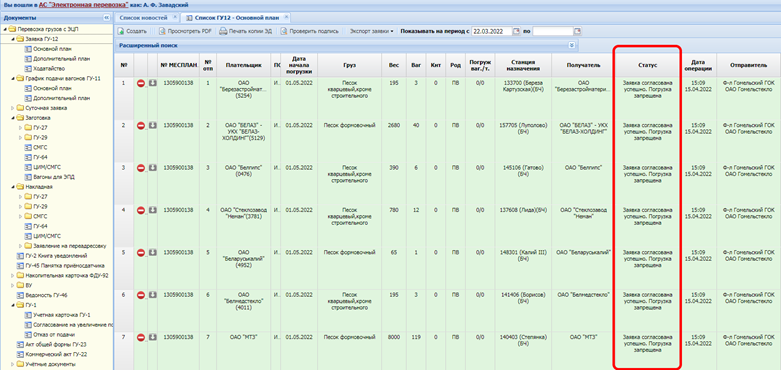Viewport: 781px width, 370px height.
Task: Click the gray download arrow icon in row 6
Action: [x=153, y=294]
